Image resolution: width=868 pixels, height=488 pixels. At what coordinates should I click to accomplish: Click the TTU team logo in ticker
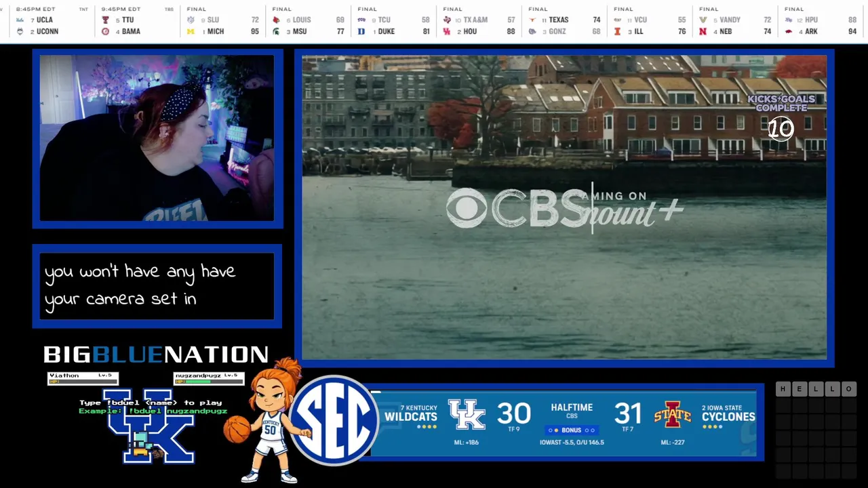(x=105, y=20)
